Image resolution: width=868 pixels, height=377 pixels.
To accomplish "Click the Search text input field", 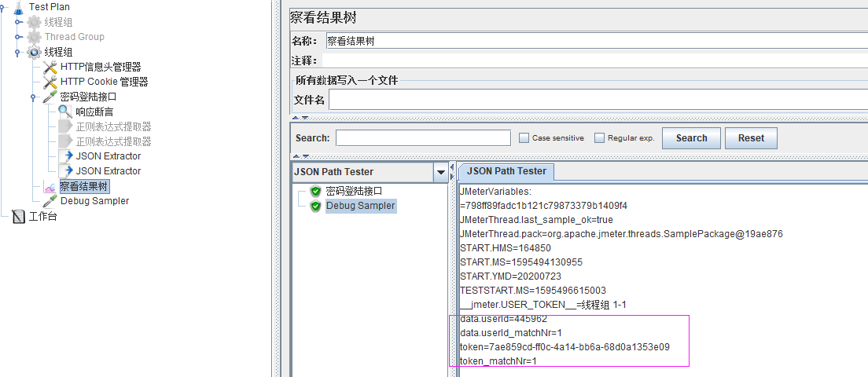I will 424,138.
